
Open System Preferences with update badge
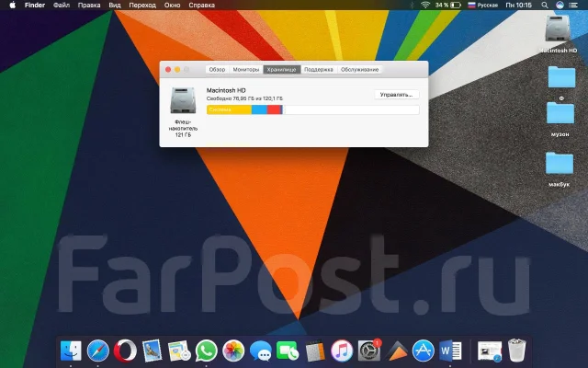point(369,350)
